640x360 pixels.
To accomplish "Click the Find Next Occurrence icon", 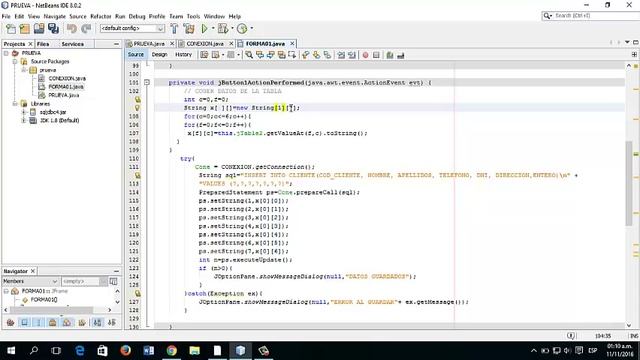I will click(x=271, y=55).
